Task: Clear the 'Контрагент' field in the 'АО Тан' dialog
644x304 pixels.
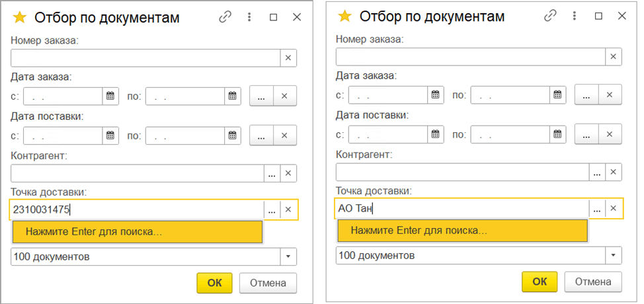Action: pos(614,172)
